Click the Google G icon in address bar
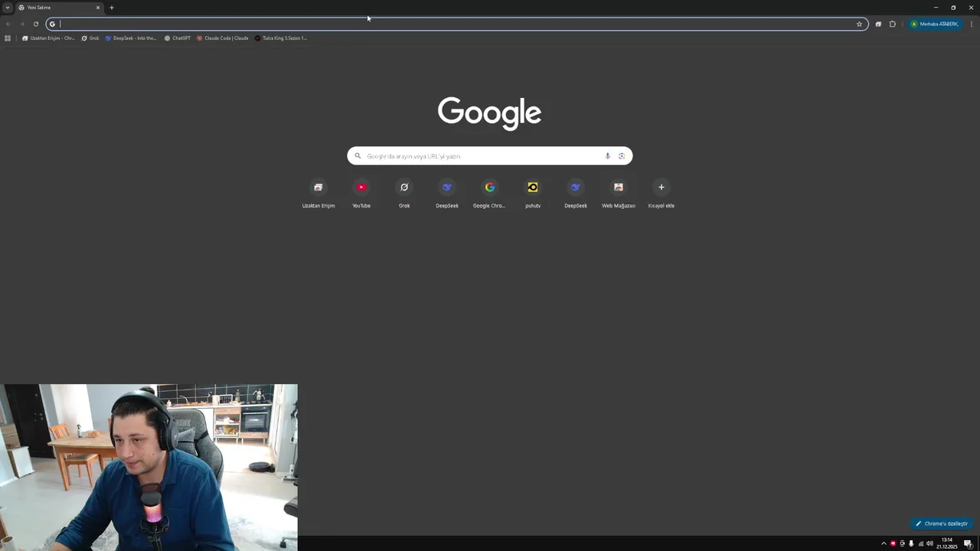 click(52, 24)
